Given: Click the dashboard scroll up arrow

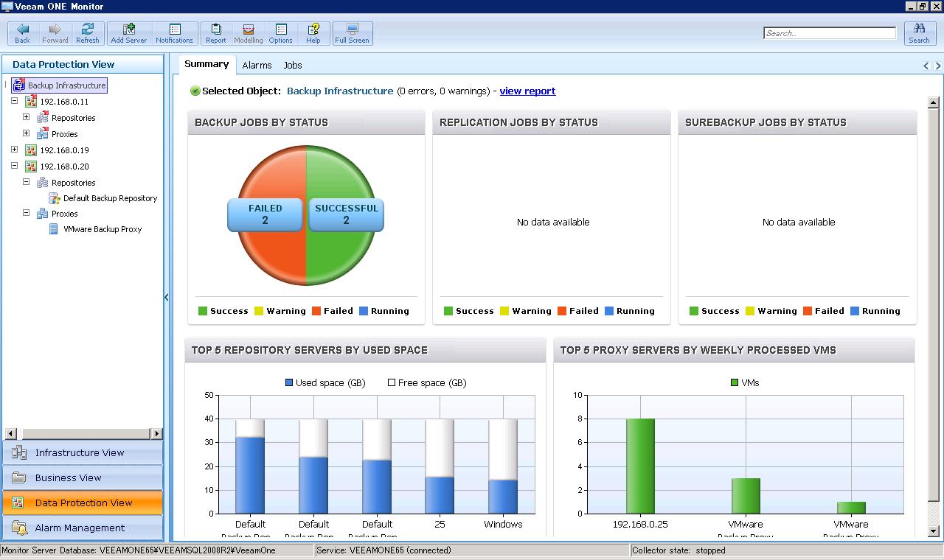Looking at the screenshot, I should click(933, 102).
